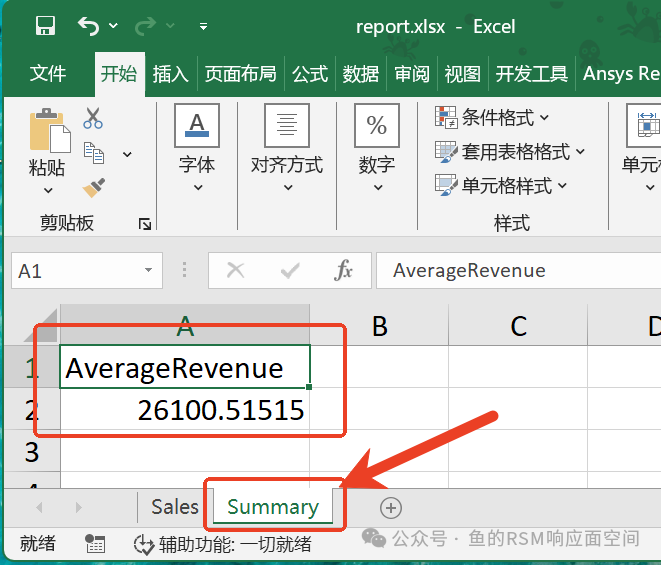Open 套用表格格式 table format menu
The height and width of the screenshot is (565, 661).
click(x=510, y=152)
